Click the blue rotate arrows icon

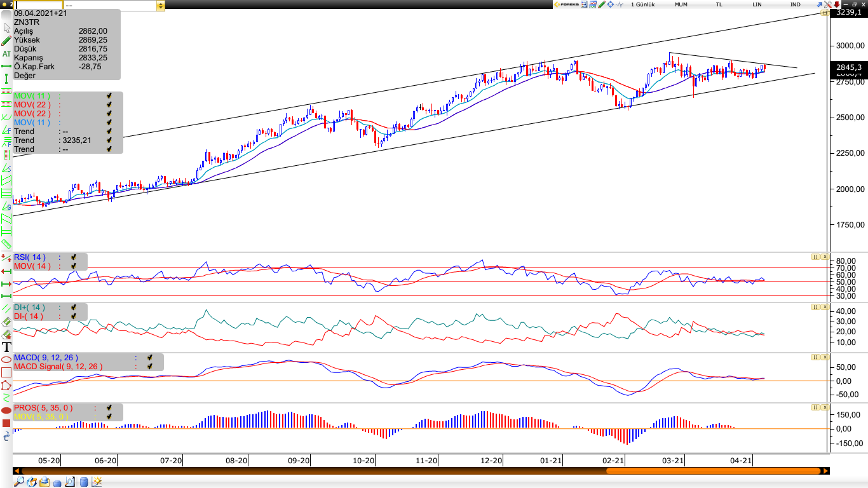click(x=6, y=435)
